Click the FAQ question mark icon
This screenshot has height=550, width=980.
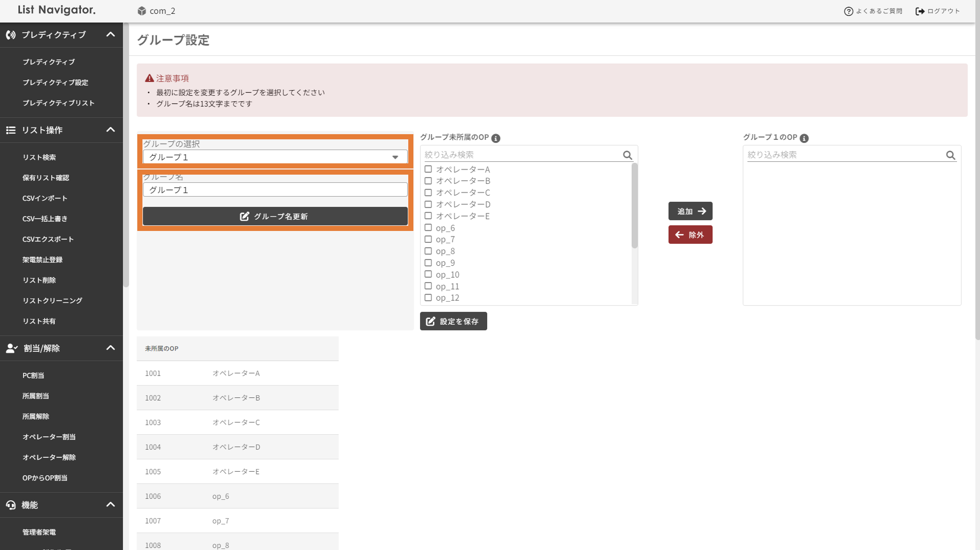(x=848, y=11)
